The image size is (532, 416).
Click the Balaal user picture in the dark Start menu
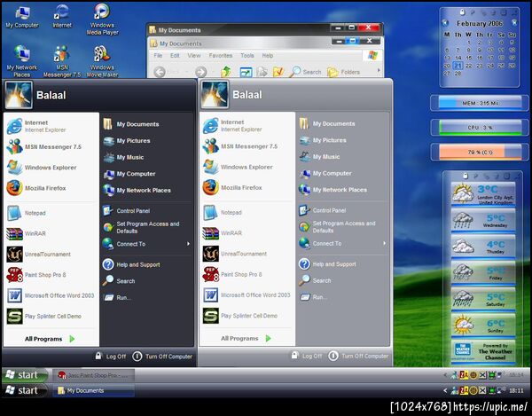coord(19,95)
